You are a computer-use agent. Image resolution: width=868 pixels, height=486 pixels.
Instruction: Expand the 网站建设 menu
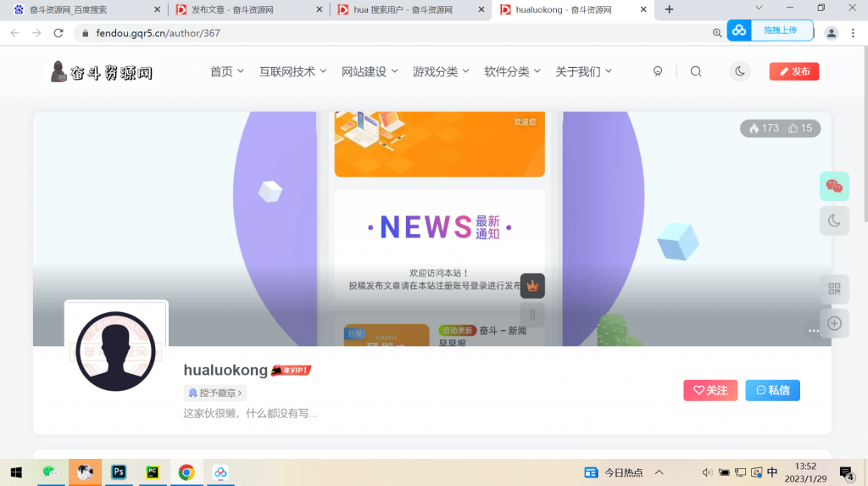pos(370,71)
